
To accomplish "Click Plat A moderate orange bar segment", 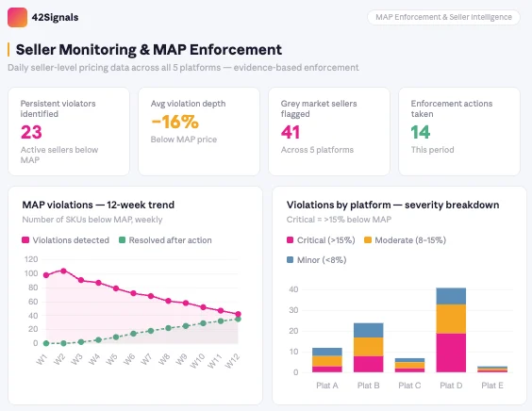I will pyautogui.click(x=327, y=361).
